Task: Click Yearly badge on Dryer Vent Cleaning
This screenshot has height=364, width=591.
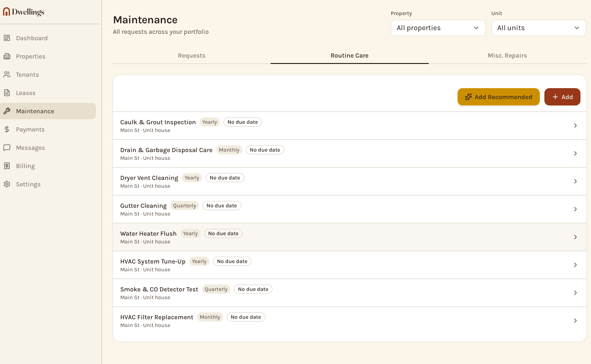Action: pyautogui.click(x=192, y=178)
